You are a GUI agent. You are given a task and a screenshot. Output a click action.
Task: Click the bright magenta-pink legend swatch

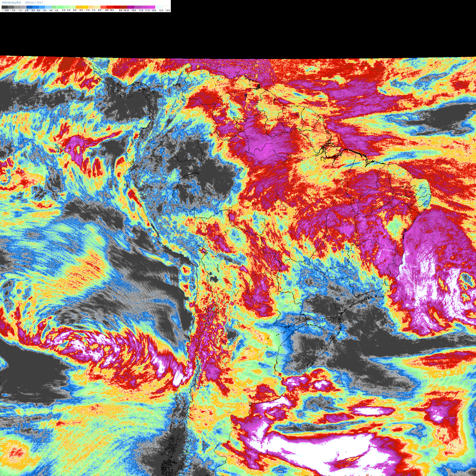[152, 7]
